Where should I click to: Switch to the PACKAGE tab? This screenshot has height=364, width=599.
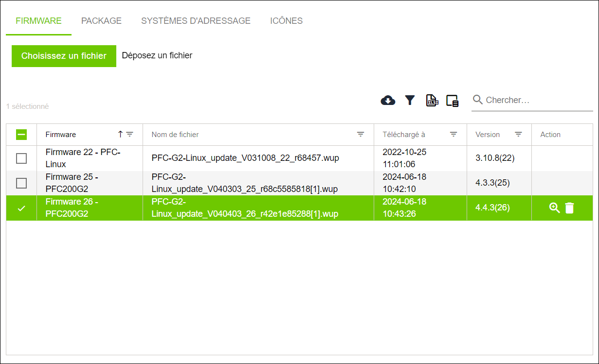tap(101, 21)
